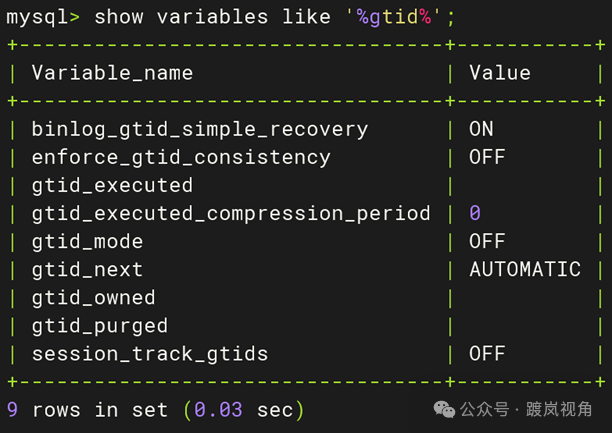This screenshot has height=433, width=612.
Task: Click binlog_gtid_simple_recovery variable name
Action: tap(200, 130)
